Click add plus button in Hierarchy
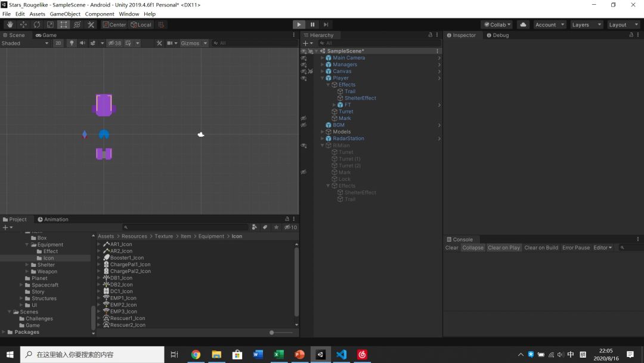 tap(307, 43)
